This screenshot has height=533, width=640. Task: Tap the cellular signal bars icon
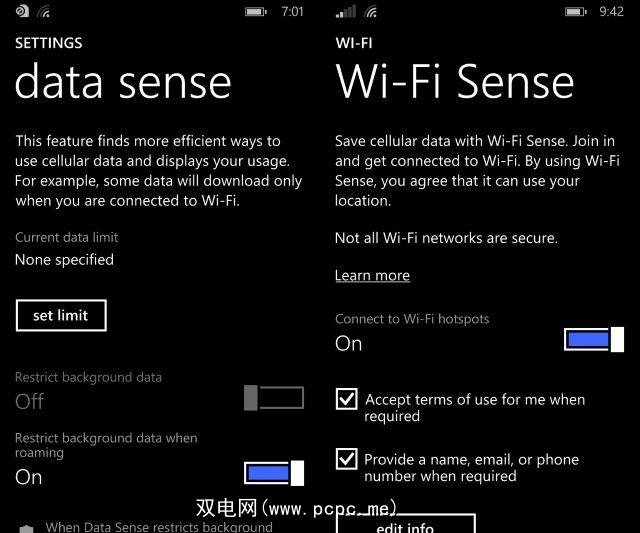pyautogui.click(x=346, y=12)
